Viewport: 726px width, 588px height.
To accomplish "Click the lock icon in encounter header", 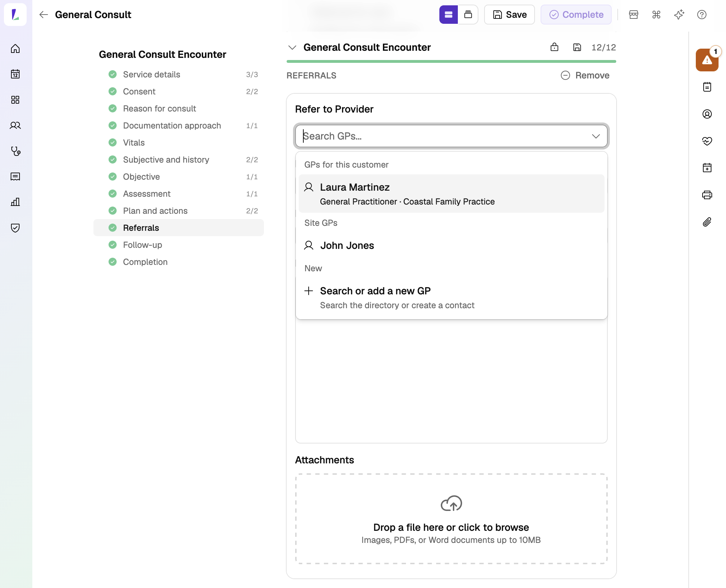I will pos(554,47).
